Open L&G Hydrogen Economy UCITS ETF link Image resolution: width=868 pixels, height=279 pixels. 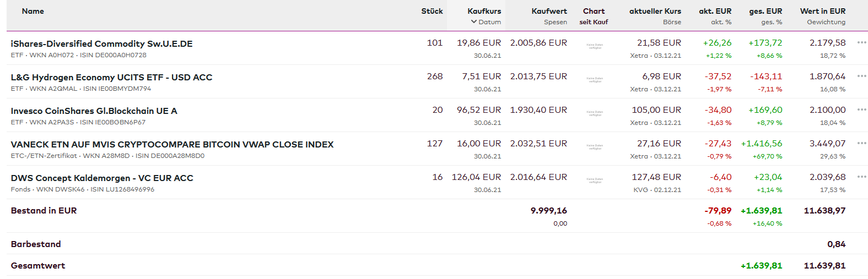(111, 78)
